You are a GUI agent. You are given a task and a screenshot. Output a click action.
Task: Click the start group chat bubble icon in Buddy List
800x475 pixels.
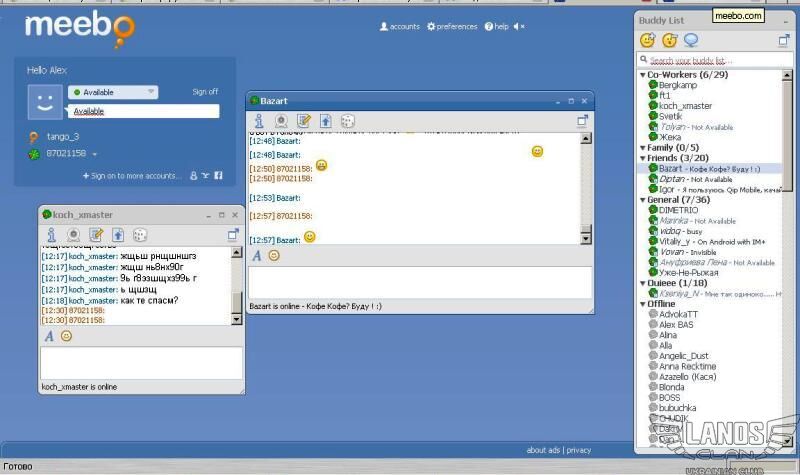(x=691, y=41)
